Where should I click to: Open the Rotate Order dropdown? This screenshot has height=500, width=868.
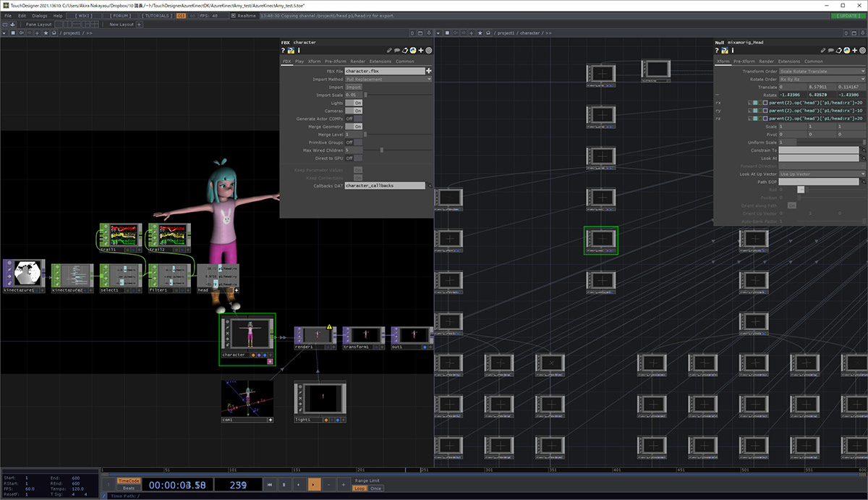pyautogui.click(x=822, y=79)
